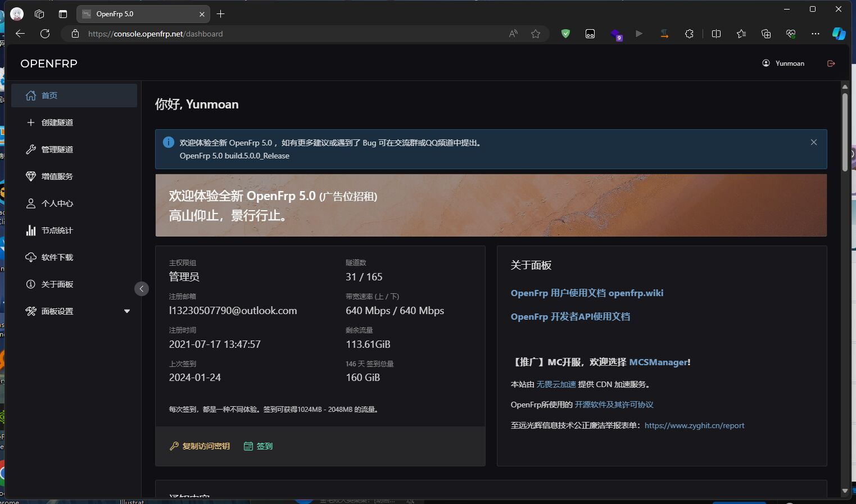Open the Yunmoan user account

tap(783, 63)
